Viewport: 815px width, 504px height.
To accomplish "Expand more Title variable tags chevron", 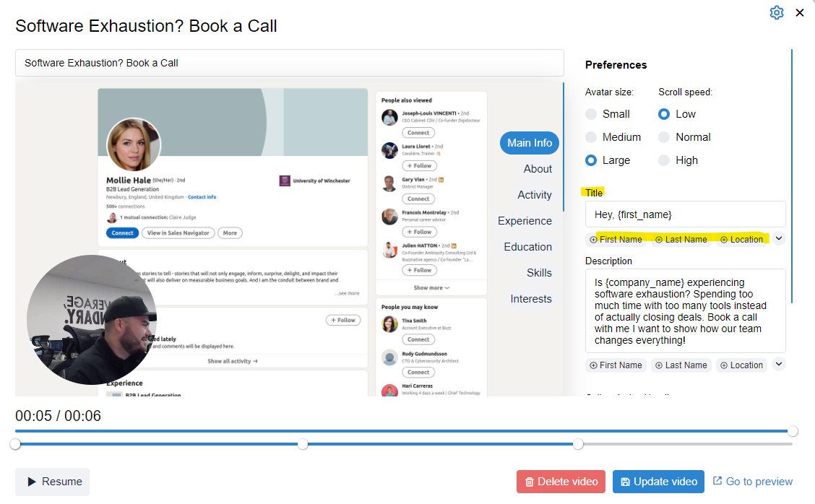I will pyautogui.click(x=779, y=238).
